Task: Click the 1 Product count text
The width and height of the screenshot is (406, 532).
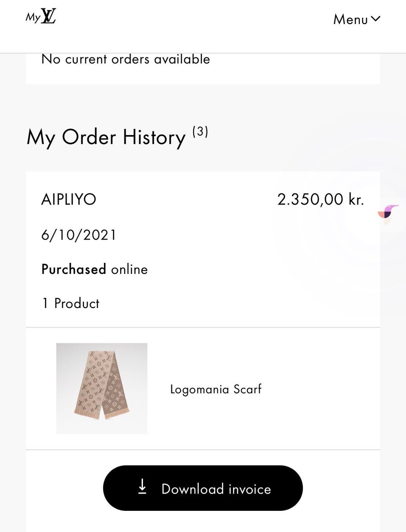Action: [71, 303]
